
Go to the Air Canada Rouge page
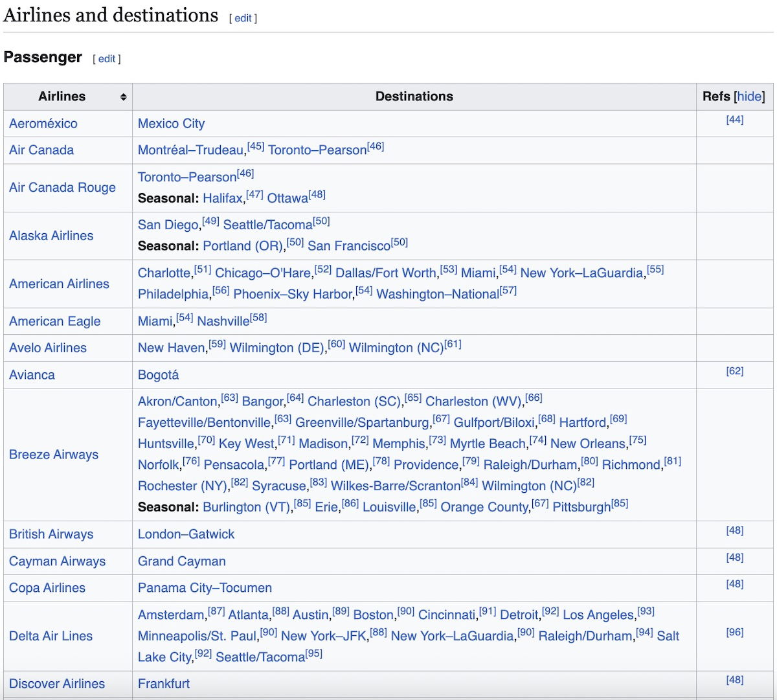pyautogui.click(x=62, y=188)
